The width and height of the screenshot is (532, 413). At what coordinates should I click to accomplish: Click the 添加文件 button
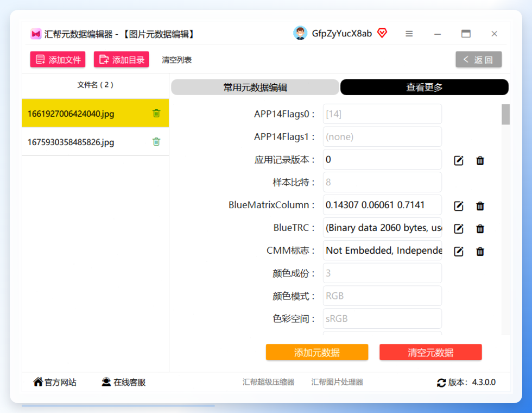point(58,59)
